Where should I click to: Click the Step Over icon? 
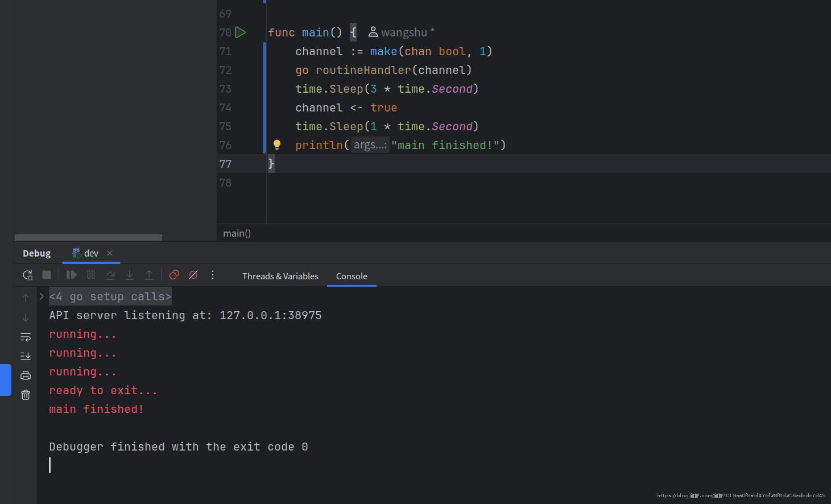click(x=110, y=275)
